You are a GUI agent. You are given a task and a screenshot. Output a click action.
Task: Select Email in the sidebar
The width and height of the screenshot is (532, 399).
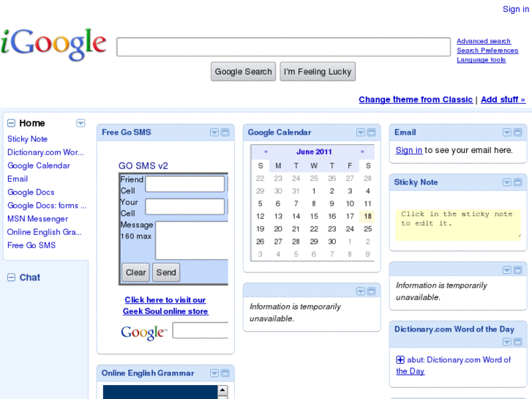[18, 179]
